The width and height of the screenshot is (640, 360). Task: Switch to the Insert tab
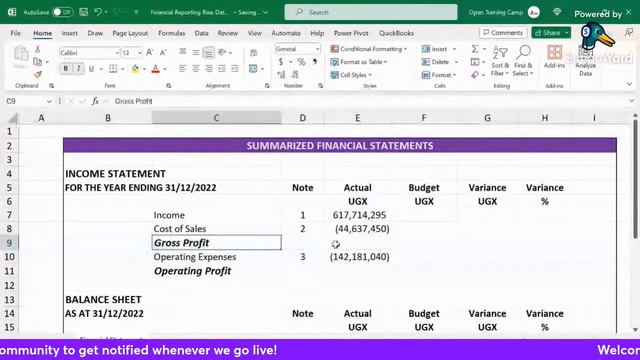point(69,33)
